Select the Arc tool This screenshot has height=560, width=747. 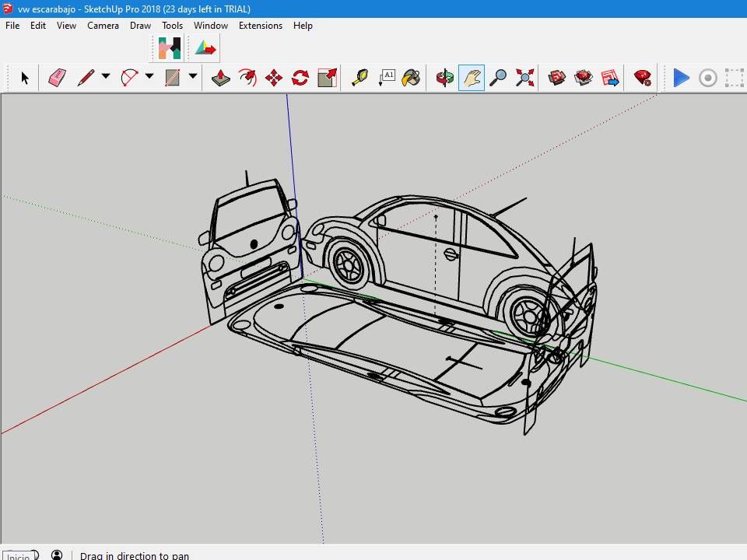[129, 78]
